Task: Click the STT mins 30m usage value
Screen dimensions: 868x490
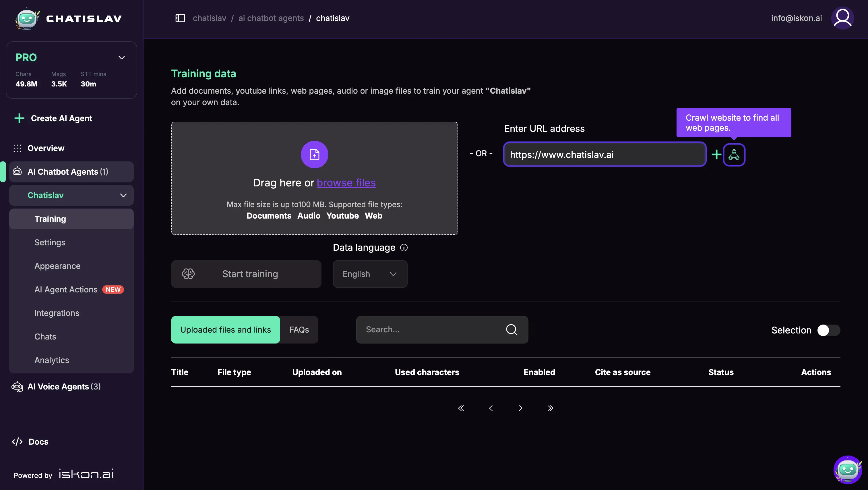Action: coord(88,84)
